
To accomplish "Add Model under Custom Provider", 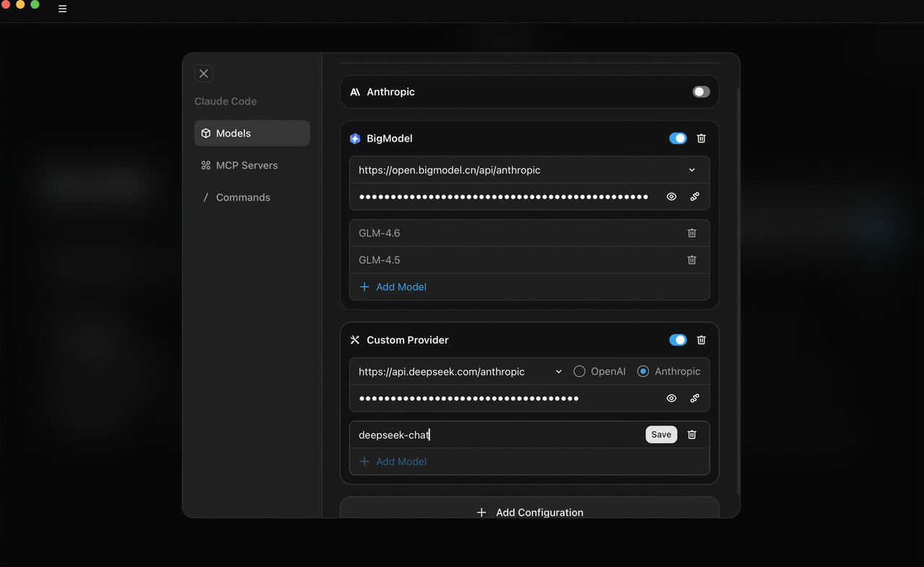I will (x=393, y=462).
